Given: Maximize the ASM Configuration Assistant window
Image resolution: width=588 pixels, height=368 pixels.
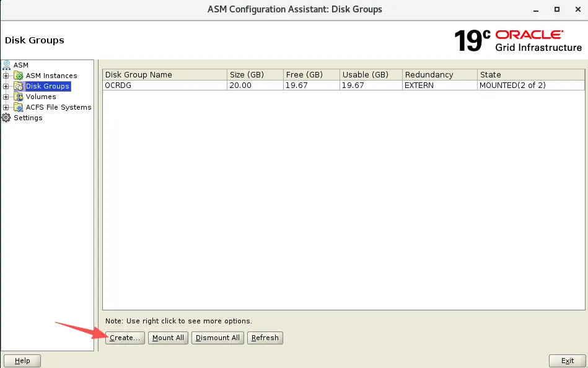Looking at the screenshot, I should [557, 9].
